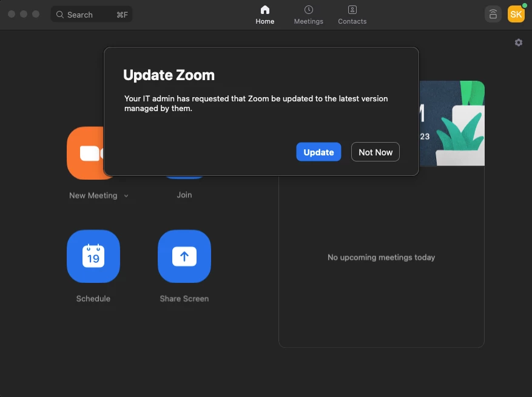The width and height of the screenshot is (532, 397).
Task: Click the Share Screen label
Action: [184, 299]
